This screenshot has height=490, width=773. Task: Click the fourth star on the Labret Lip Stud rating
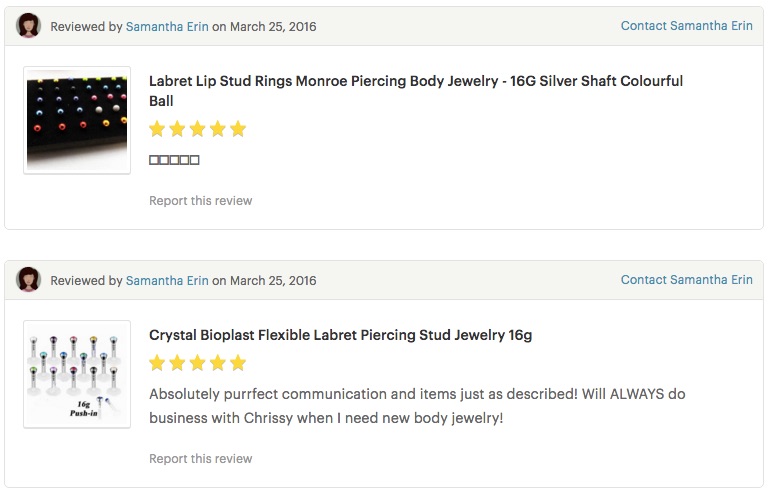click(x=217, y=129)
